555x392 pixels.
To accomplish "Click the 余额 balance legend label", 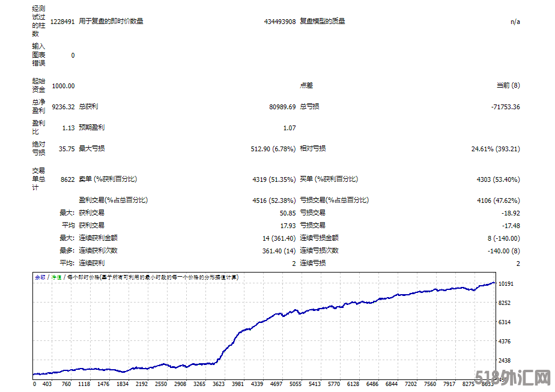I will click(40, 277).
